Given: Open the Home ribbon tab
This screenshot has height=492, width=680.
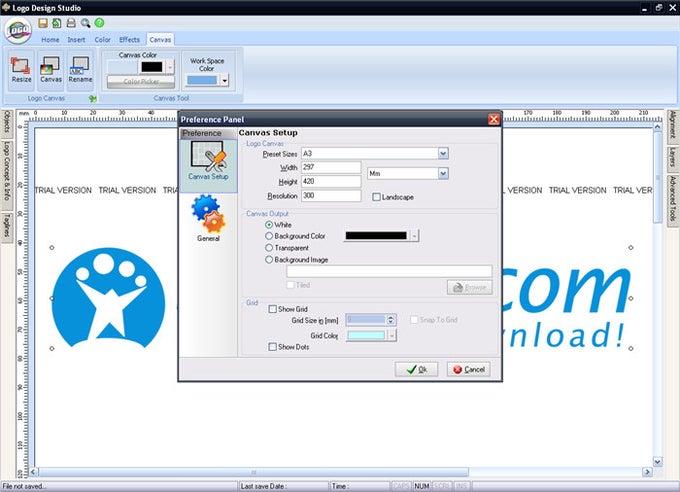Looking at the screenshot, I should pos(50,39).
